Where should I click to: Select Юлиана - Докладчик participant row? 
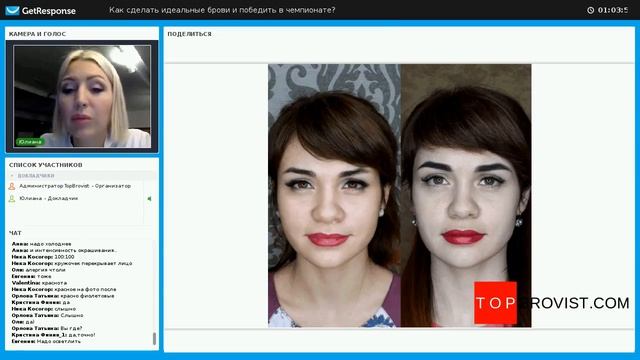(75, 198)
